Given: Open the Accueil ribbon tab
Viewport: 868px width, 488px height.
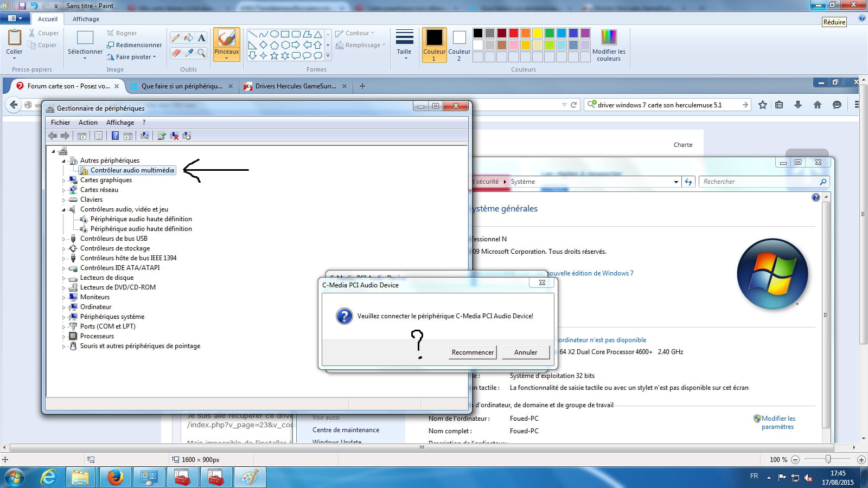Looking at the screenshot, I should [48, 19].
